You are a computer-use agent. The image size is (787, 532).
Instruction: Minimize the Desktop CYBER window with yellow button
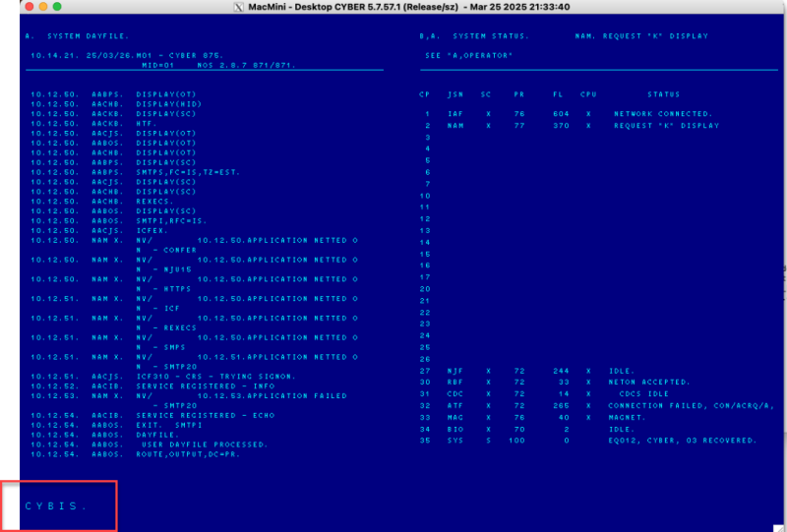pyautogui.click(x=43, y=7)
